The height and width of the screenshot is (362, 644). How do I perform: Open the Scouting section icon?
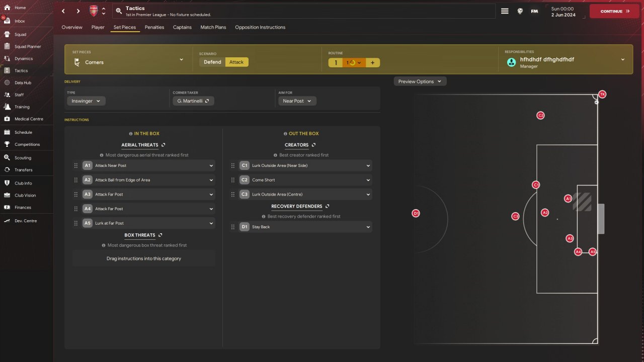[7, 158]
